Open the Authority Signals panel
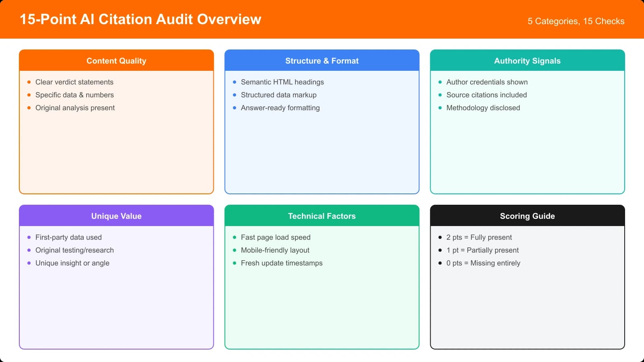The image size is (644, 362). coord(527,61)
